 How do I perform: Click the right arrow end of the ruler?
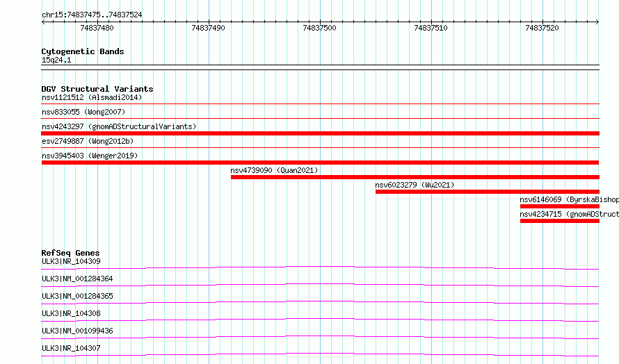(x=597, y=22)
